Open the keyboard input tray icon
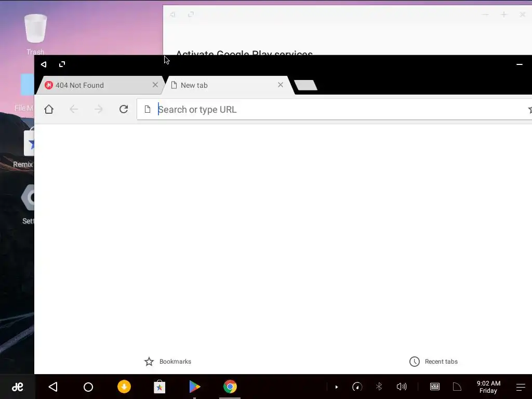The image size is (532, 399). click(435, 387)
